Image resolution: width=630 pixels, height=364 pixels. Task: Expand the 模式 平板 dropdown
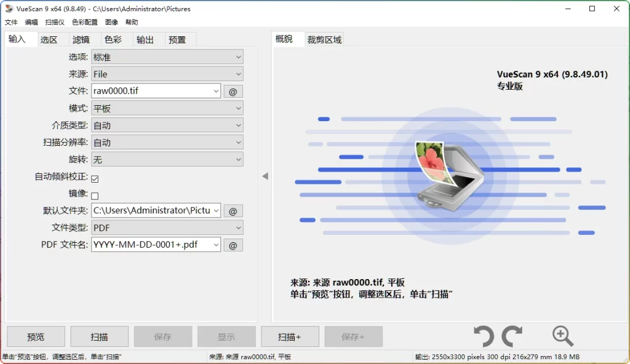(x=167, y=108)
